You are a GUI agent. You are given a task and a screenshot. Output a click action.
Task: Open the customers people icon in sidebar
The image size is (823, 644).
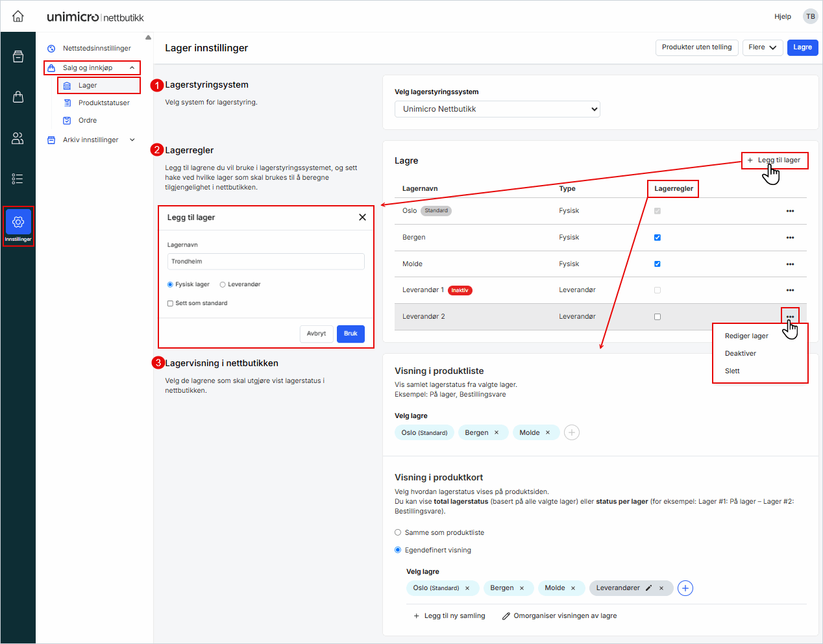click(18, 138)
